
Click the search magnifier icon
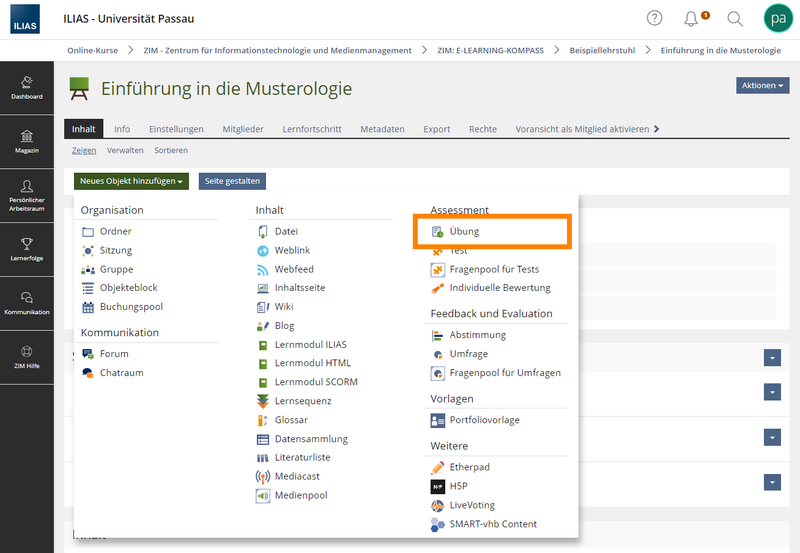pos(735,18)
